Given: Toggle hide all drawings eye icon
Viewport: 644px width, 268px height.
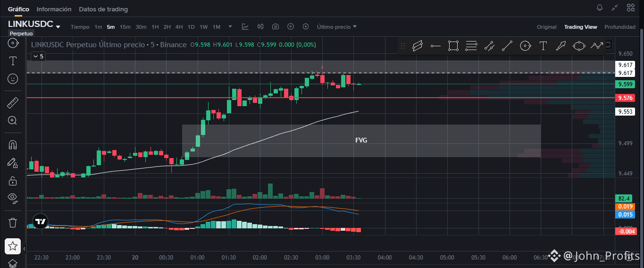Looking at the screenshot, I should click(x=13, y=198).
